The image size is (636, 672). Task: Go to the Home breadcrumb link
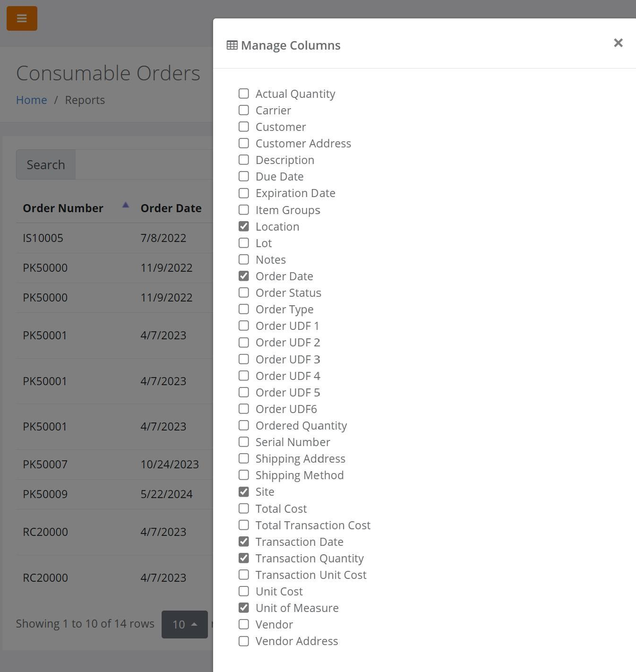32,100
